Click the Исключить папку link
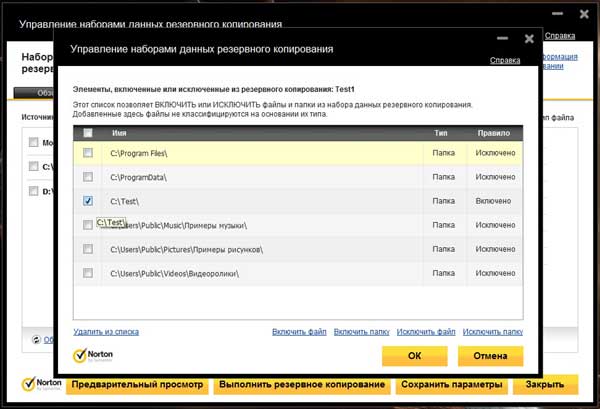Image resolution: width=600 pixels, height=409 pixels. coord(493,332)
